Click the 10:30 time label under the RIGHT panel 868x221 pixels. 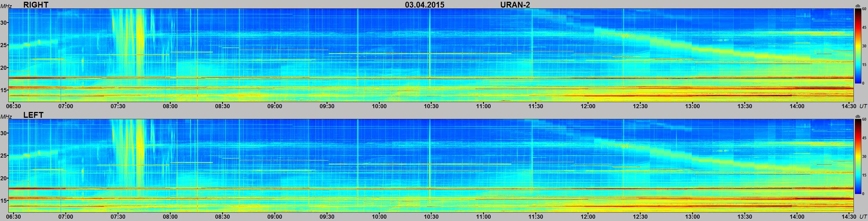coord(431,106)
